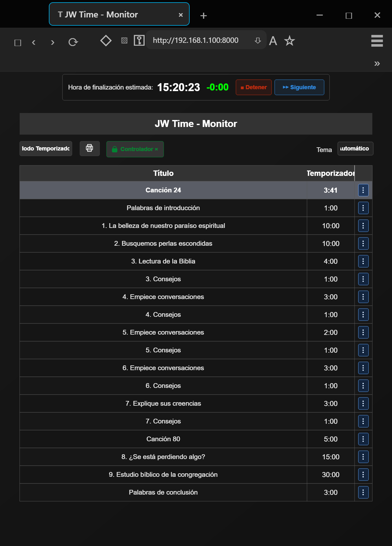Open the Modo Temporizador dropdown
The height and width of the screenshot is (546, 392).
[46, 149]
